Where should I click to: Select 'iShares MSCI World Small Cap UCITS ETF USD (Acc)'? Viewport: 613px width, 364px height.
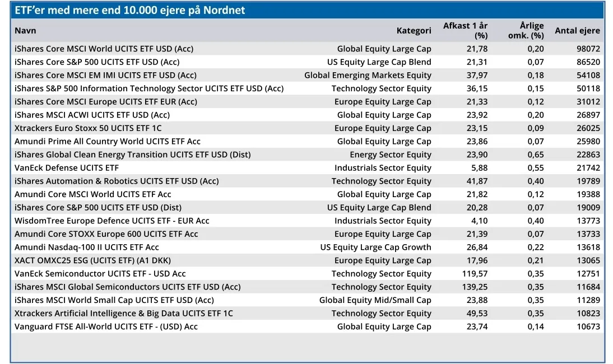(114, 300)
